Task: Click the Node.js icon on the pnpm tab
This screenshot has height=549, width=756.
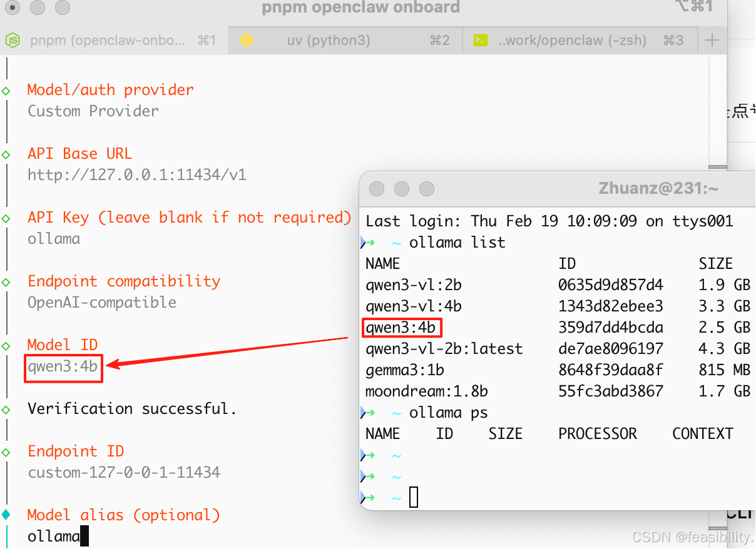Action: click(13, 41)
